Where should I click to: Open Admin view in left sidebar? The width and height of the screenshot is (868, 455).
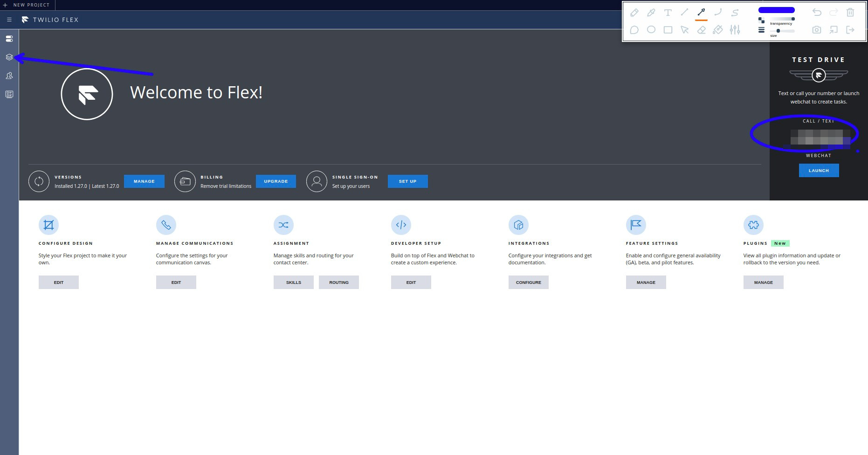click(9, 39)
